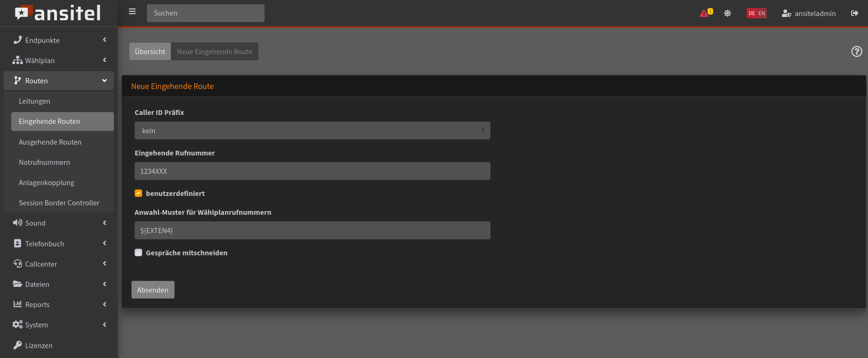This screenshot has height=358, width=868.
Task: Click the ansitel logo
Action: tap(58, 13)
